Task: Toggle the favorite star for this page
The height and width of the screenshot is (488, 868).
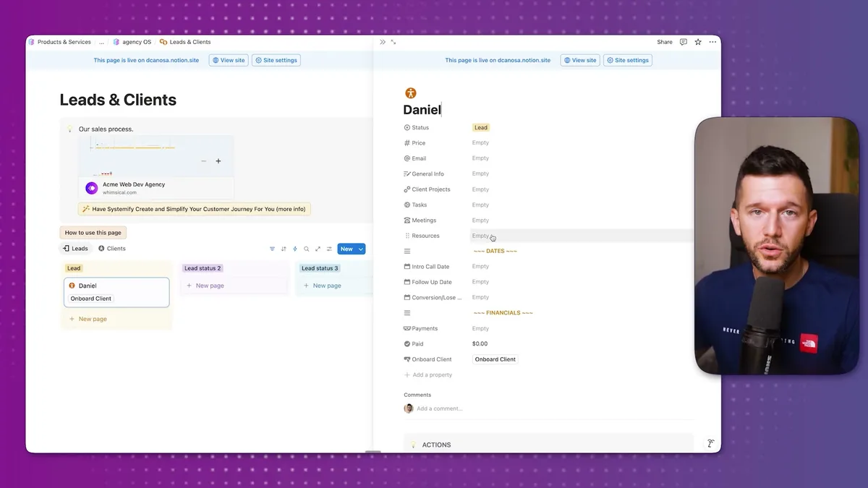Action: pyautogui.click(x=697, y=42)
